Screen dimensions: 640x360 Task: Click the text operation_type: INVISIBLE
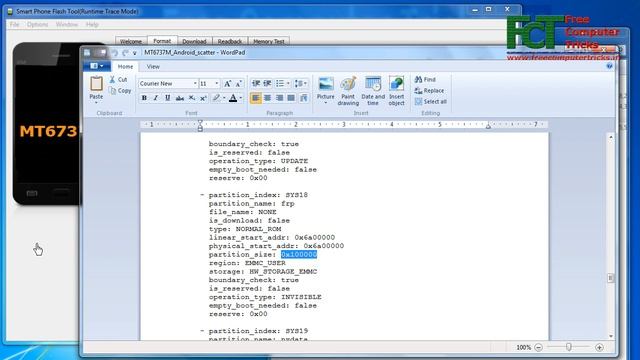[265, 297]
